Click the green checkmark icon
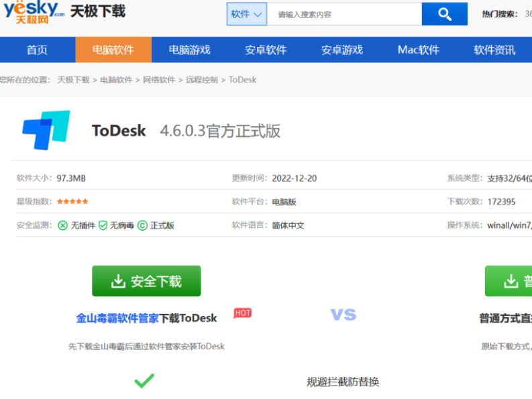 [x=144, y=381]
